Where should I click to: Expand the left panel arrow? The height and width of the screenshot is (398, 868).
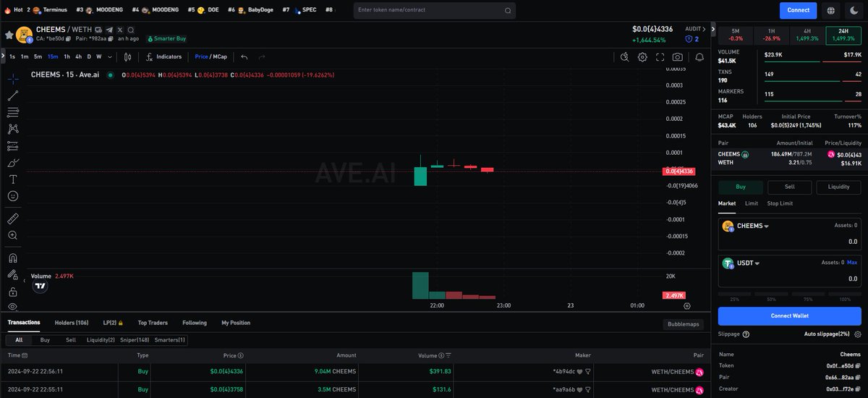tap(3, 55)
